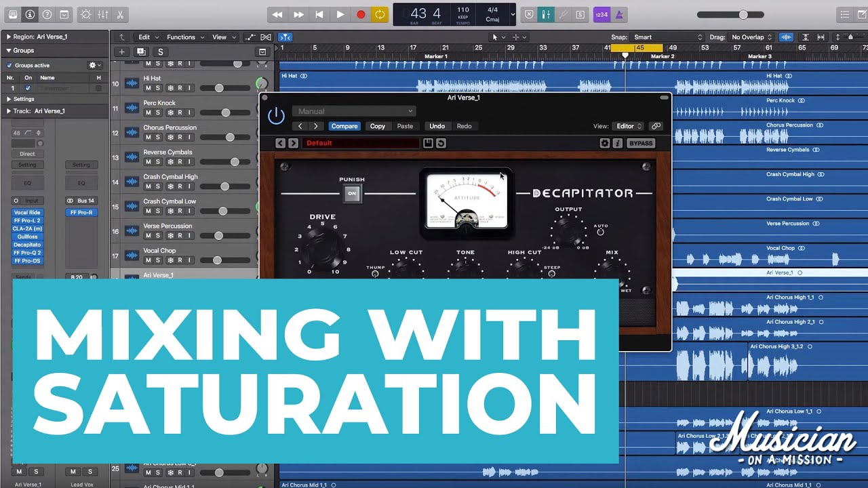Toggle the plug-in power button

click(276, 116)
